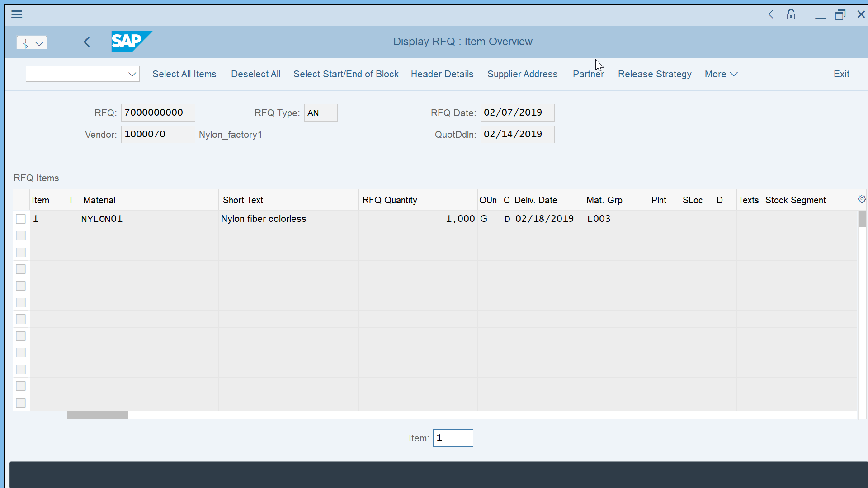Expand the dropdown arrow beside filter field
Screen dimensions: 868x488
(x=132, y=74)
